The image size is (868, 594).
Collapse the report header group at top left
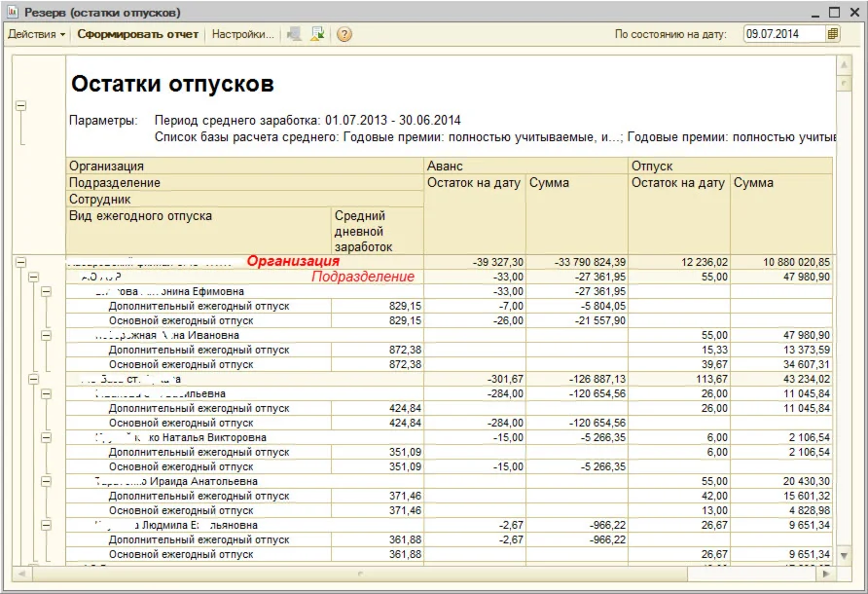pos(20,106)
